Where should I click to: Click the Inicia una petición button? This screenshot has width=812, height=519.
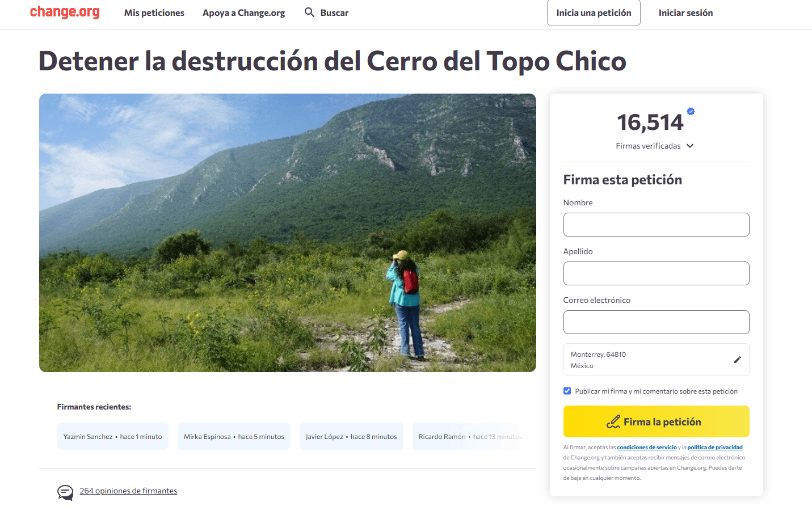(594, 12)
